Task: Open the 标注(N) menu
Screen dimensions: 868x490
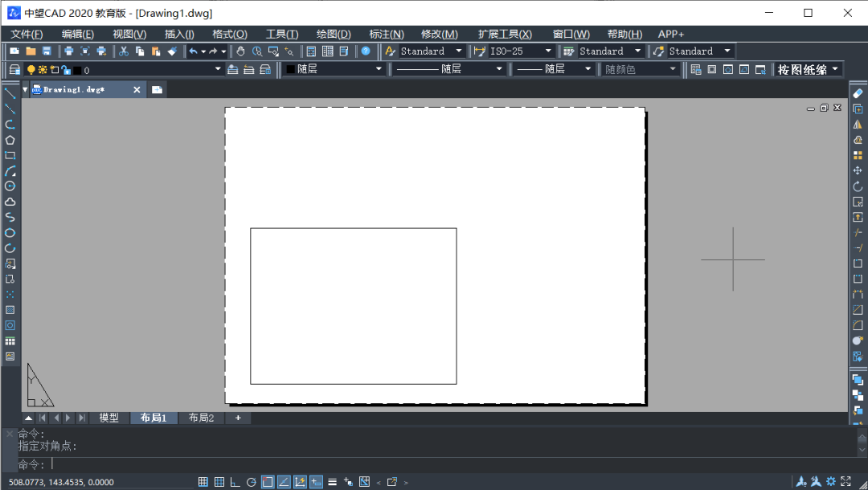Action: point(387,35)
